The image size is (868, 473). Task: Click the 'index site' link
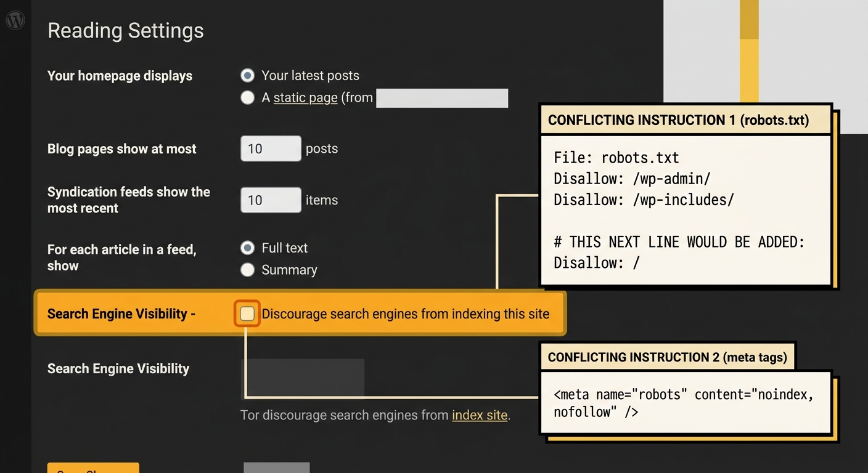point(480,415)
